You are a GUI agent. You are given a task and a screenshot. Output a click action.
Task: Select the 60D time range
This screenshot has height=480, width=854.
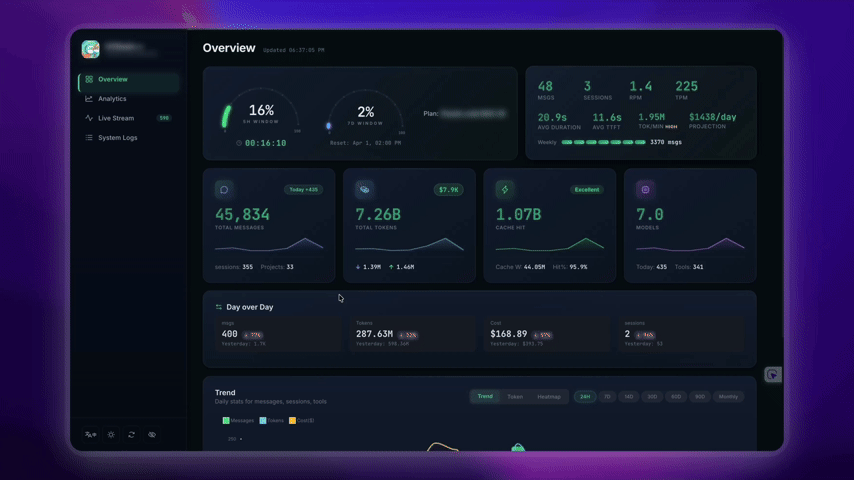[x=676, y=397]
